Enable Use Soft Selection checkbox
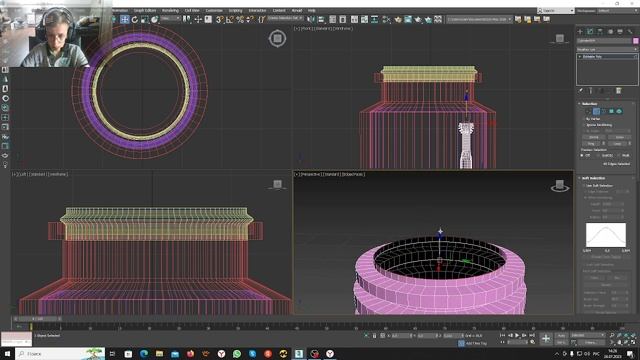Viewport: 640px width, 360px height. (584, 186)
